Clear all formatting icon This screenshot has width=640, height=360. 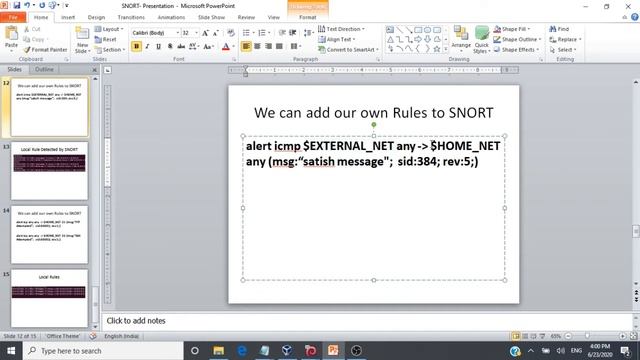231,33
